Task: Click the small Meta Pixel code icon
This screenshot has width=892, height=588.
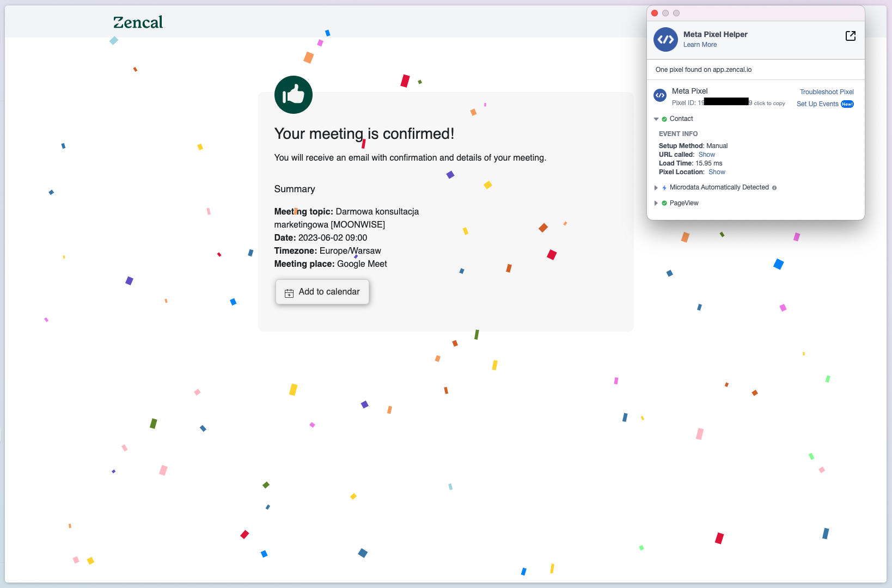Action: pyautogui.click(x=660, y=96)
